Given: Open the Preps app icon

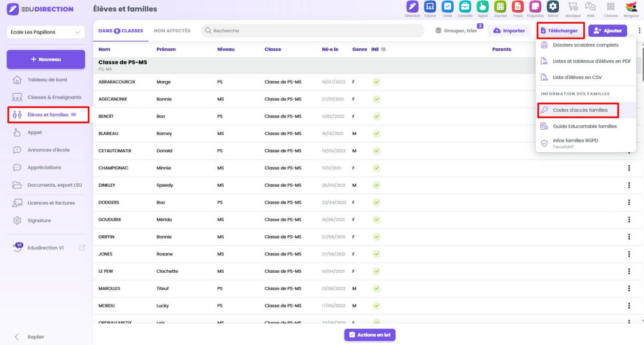Looking at the screenshot, I should point(518,7).
